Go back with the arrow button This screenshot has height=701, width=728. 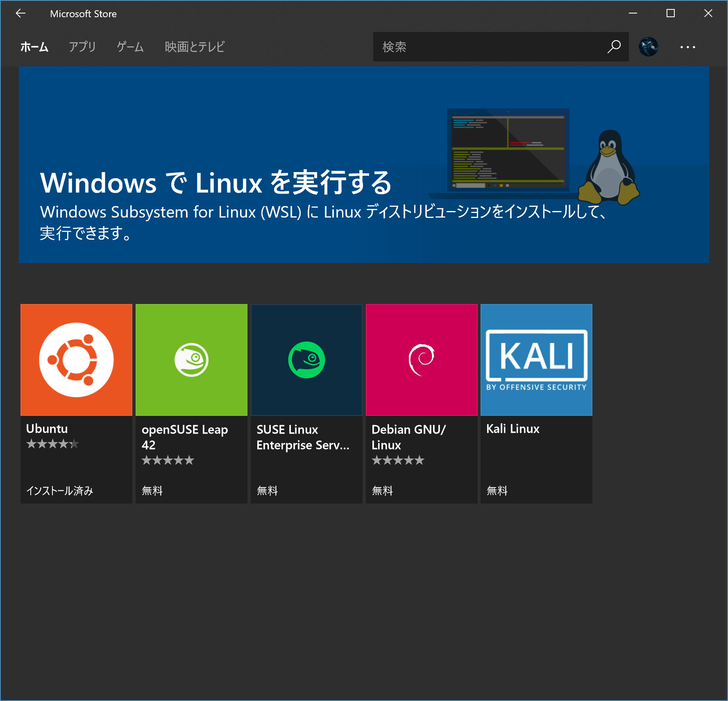[20, 14]
